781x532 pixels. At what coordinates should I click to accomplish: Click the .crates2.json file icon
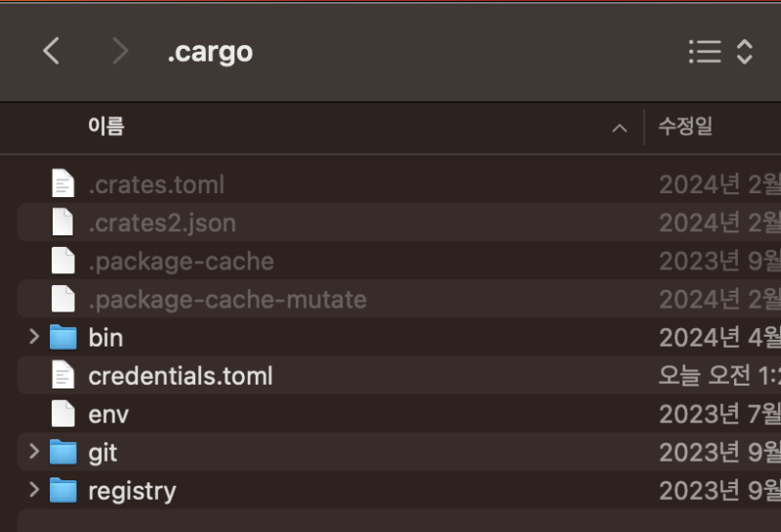point(63,223)
